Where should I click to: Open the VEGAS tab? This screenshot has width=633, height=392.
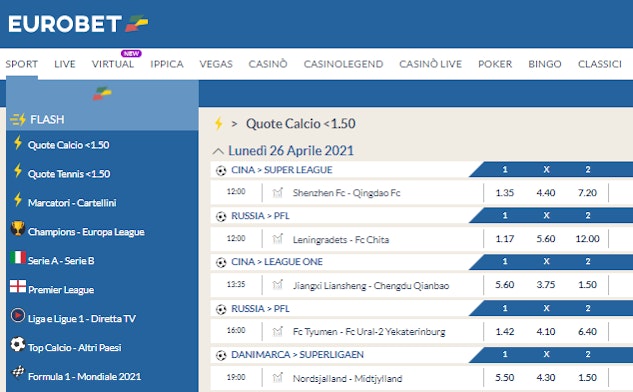tap(216, 64)
